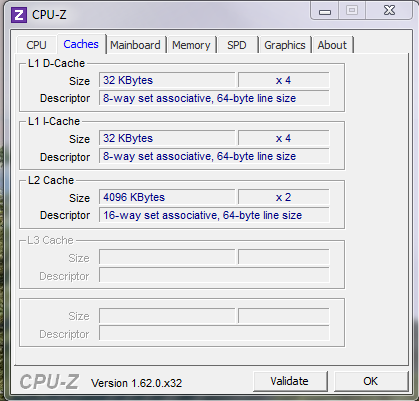Select the Caches tab

click(x=81, y=44)
